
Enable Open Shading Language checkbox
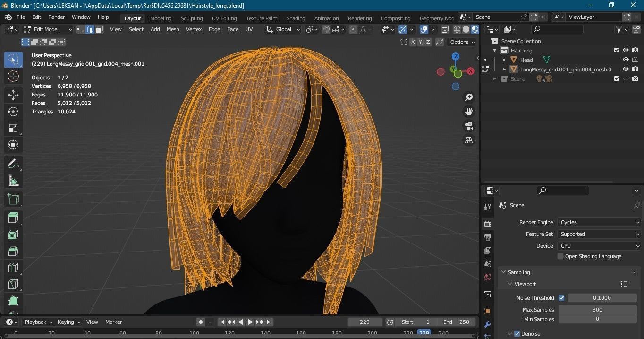(560, 256)
